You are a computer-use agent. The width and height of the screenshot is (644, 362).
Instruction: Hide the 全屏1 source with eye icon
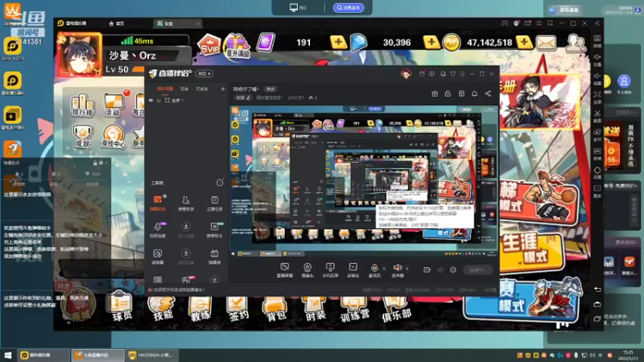[151, 100]
